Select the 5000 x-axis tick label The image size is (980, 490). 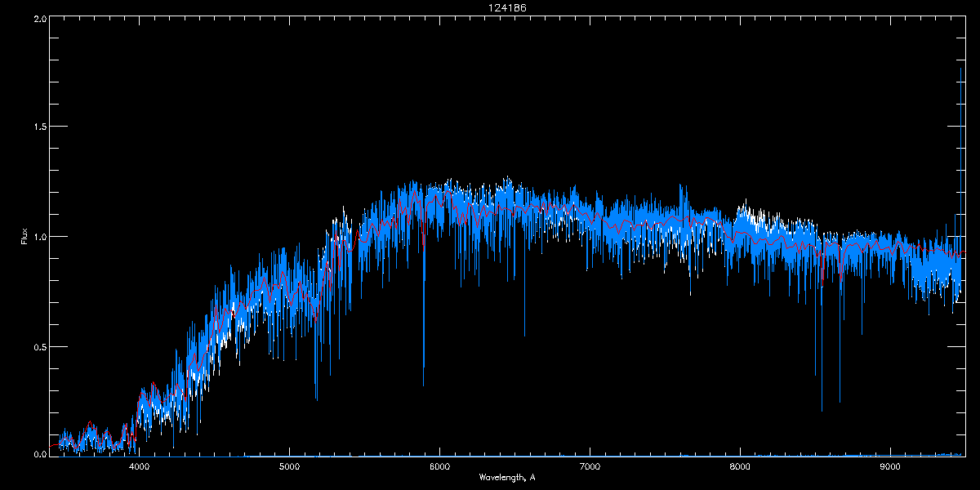(290, 466)
